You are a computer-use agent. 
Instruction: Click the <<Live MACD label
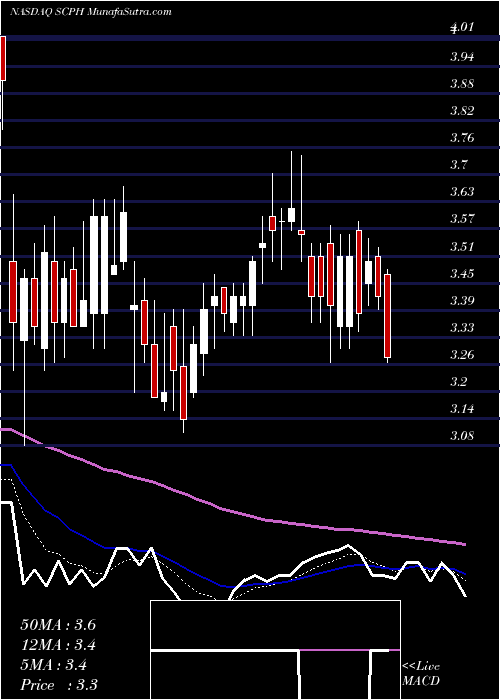coord(421,674)
